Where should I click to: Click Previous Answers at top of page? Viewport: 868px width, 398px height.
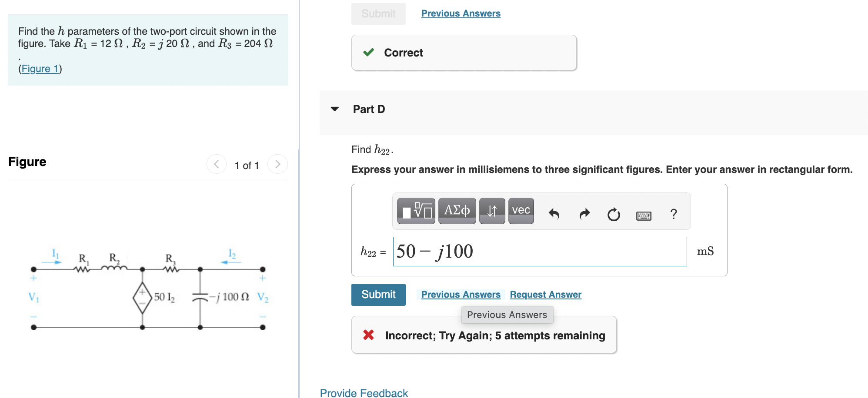pyautogui.click(x=460, y=13)
